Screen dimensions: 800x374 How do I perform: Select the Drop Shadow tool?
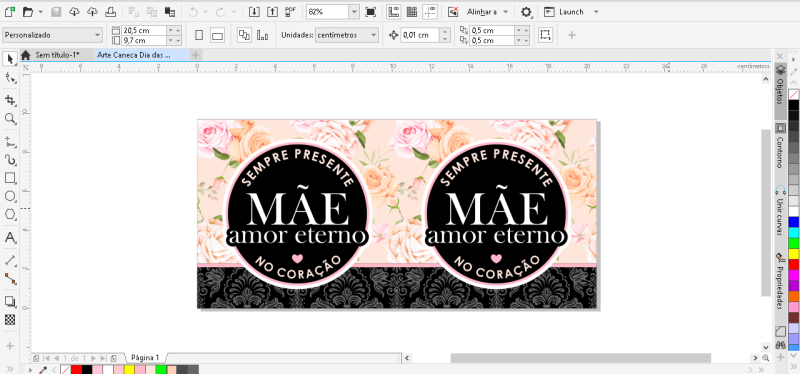click(10, 301)
